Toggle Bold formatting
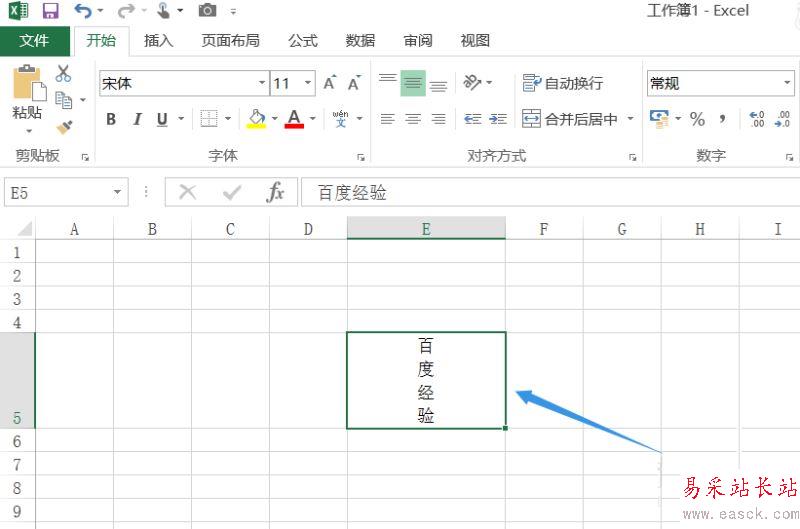Viewport: 800px width, 529px height. [111, 119]
